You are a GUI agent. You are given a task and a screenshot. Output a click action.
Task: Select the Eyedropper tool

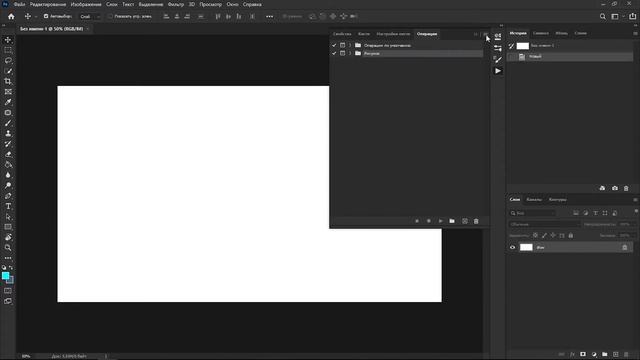pyautogui.click(x=8, y=102)
